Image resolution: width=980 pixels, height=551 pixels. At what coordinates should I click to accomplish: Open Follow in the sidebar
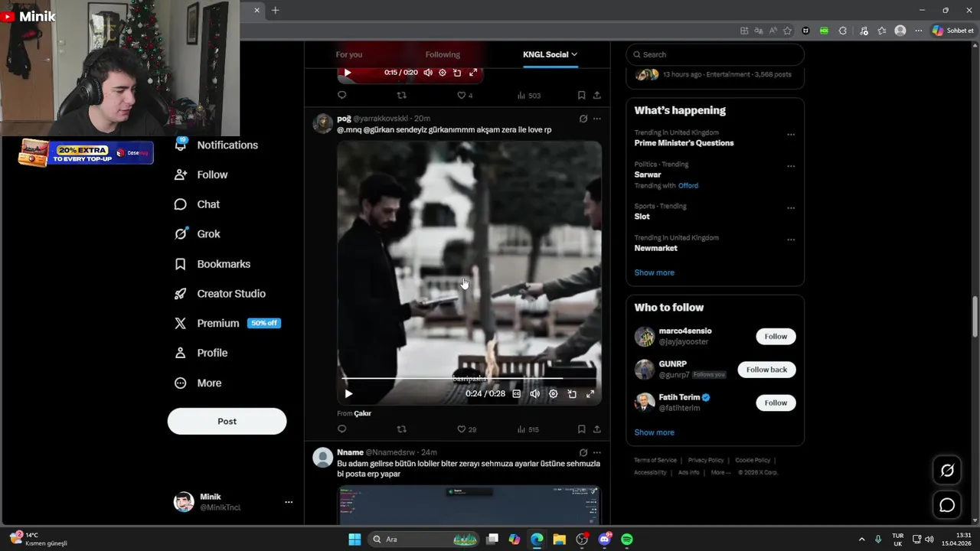[201, 174]
